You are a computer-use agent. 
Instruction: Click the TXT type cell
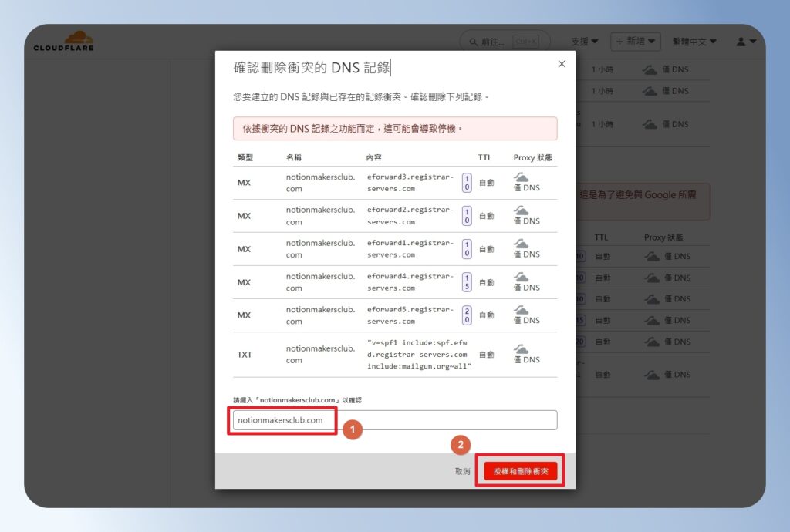pos(245,355)
